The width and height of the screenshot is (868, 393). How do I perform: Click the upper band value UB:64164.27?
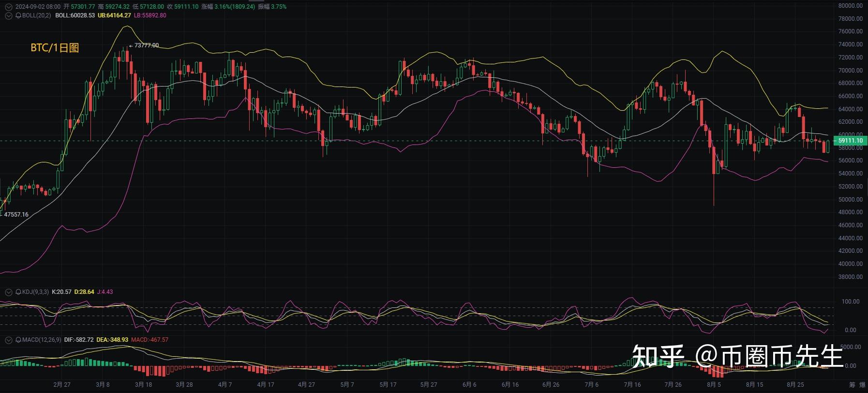pos(114,15)
